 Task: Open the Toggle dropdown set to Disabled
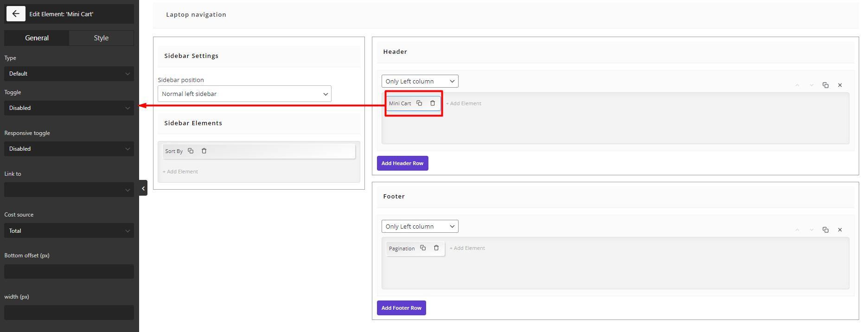pos(69,108)
